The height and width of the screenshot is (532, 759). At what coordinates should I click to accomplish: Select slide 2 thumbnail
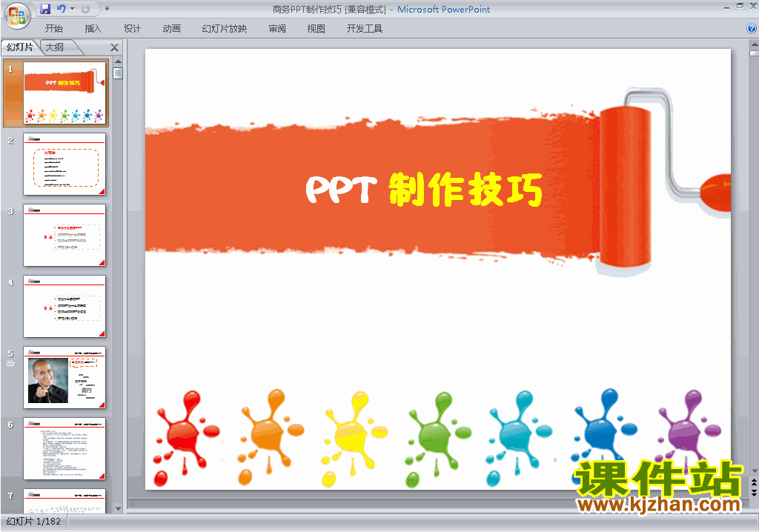[x=64, y=164]
